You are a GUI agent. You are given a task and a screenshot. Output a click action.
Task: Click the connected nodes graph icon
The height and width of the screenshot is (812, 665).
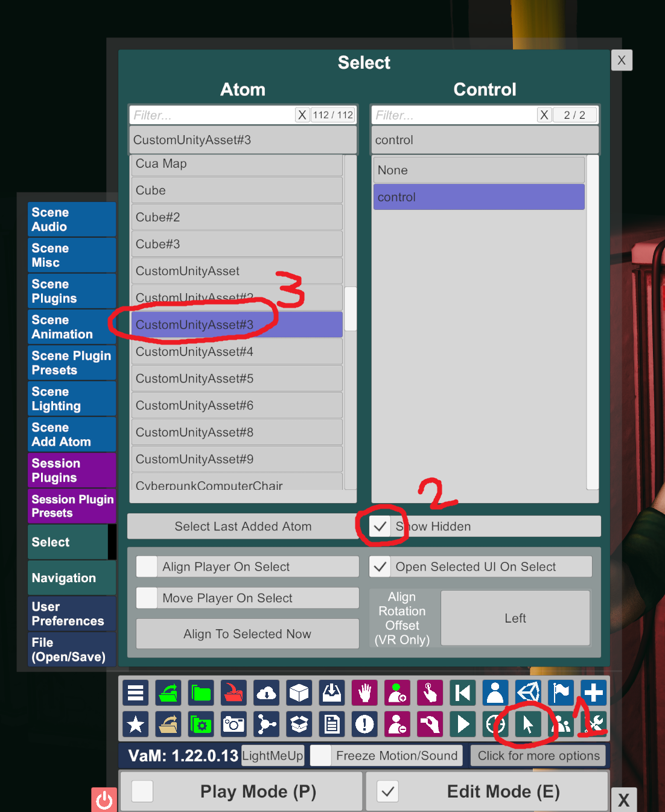(x=266, y=724)
